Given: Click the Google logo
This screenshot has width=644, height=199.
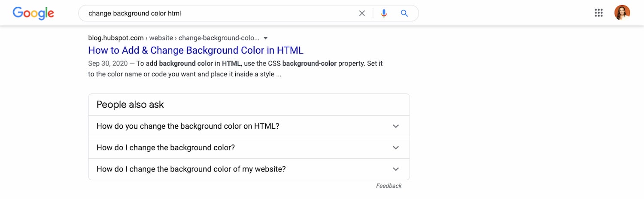Looking at the screenshot, I should (33, 13).
